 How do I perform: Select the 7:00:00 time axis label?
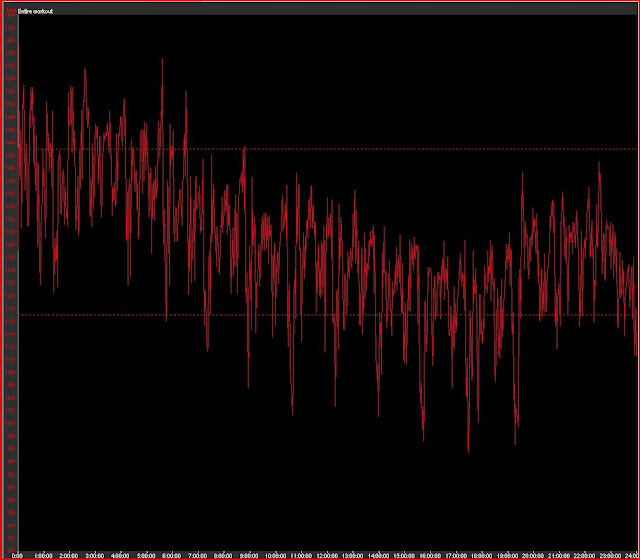pos(197,556)
